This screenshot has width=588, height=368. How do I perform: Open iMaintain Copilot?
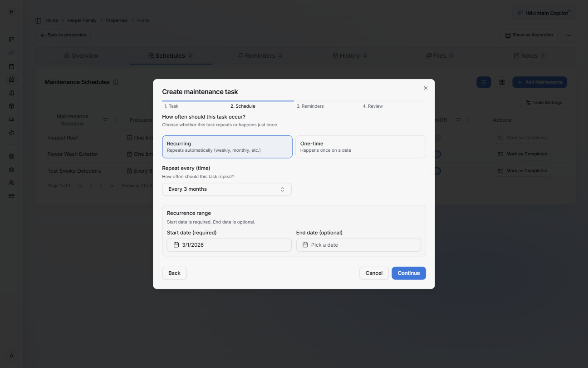544,12
